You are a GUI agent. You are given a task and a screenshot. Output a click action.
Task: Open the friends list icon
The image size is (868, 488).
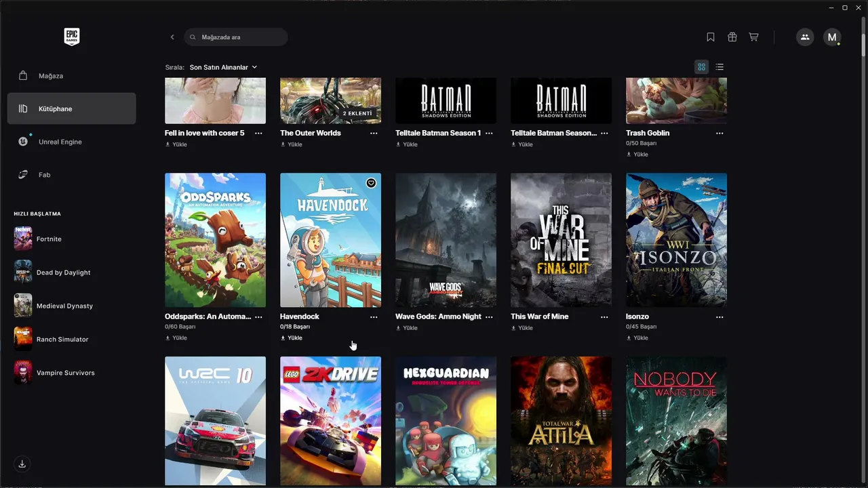(805, 37)
